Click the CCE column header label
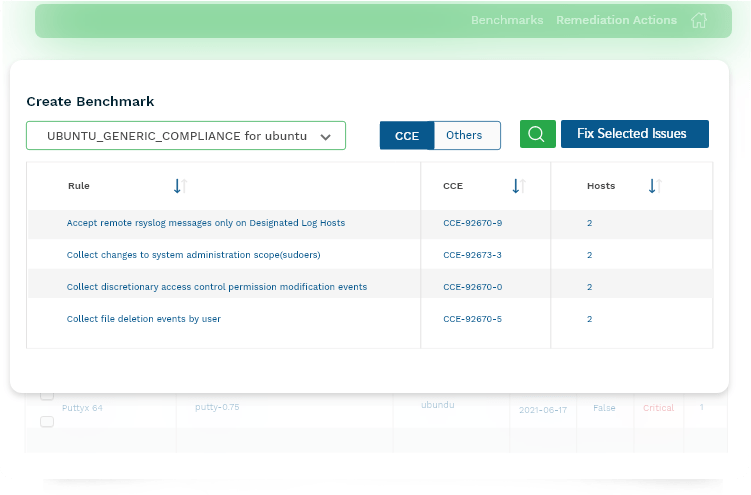Screen dimensions: 751x495 point(453,186)
